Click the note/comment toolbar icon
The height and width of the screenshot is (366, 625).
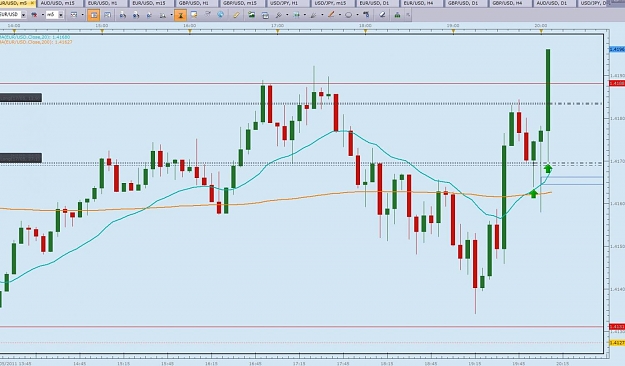click(194, 15)
